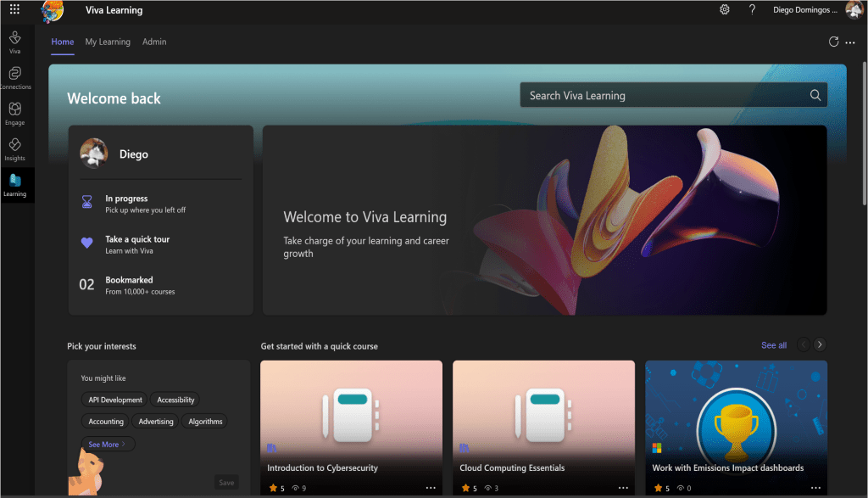Select the API Development interest chip

click(115, 400)
